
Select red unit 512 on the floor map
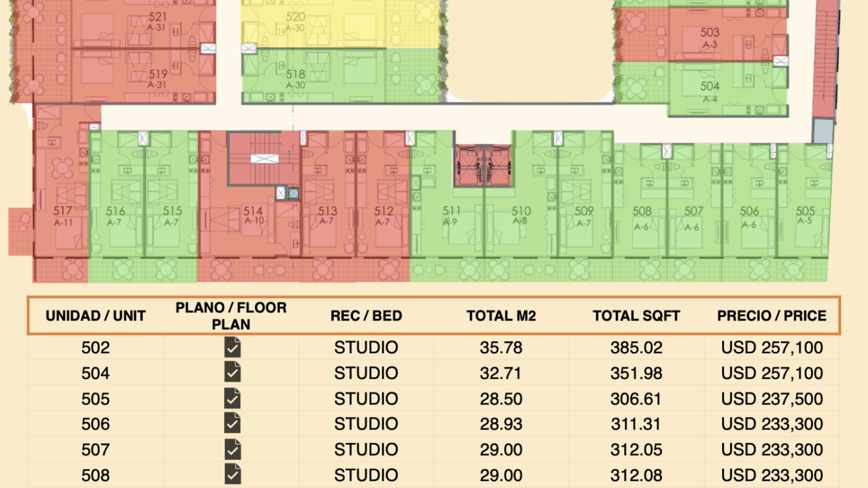coord(383,205)
